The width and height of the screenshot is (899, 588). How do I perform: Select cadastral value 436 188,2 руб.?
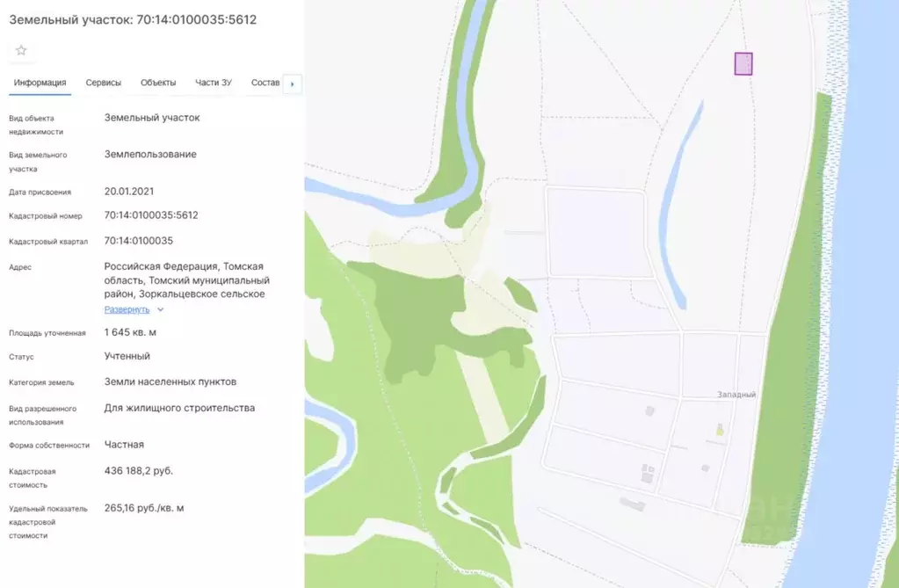[x=139, y=470]
